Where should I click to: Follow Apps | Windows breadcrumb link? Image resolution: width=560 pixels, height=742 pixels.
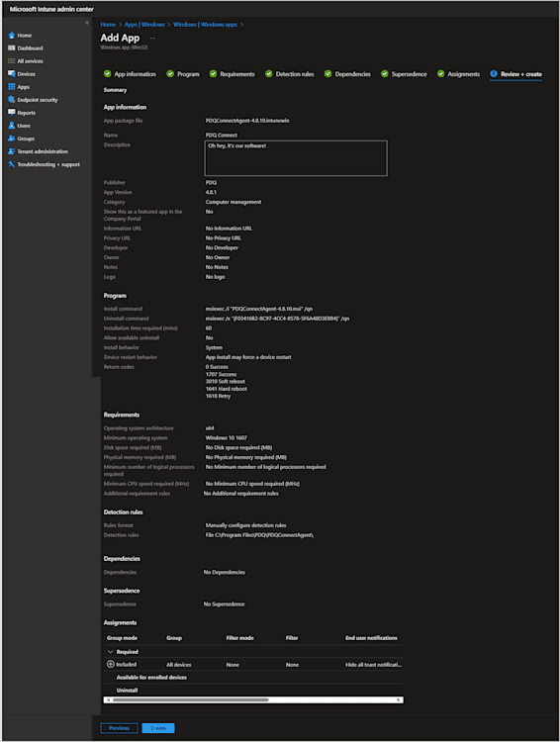click(x=144, y=25)
